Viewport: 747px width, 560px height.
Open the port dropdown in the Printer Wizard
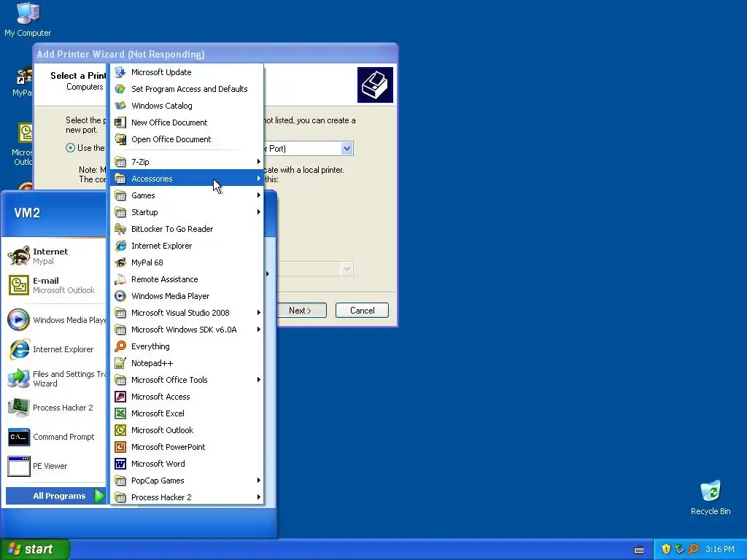[347, 149]
